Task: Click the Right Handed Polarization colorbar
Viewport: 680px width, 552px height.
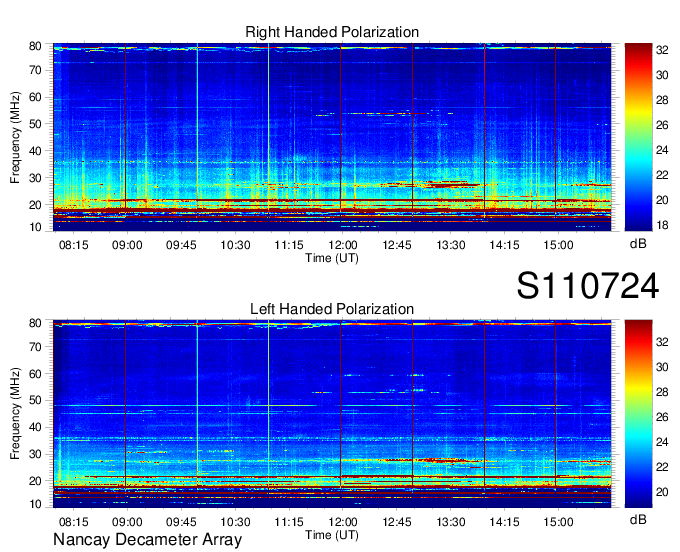Action: coord(638,137)
